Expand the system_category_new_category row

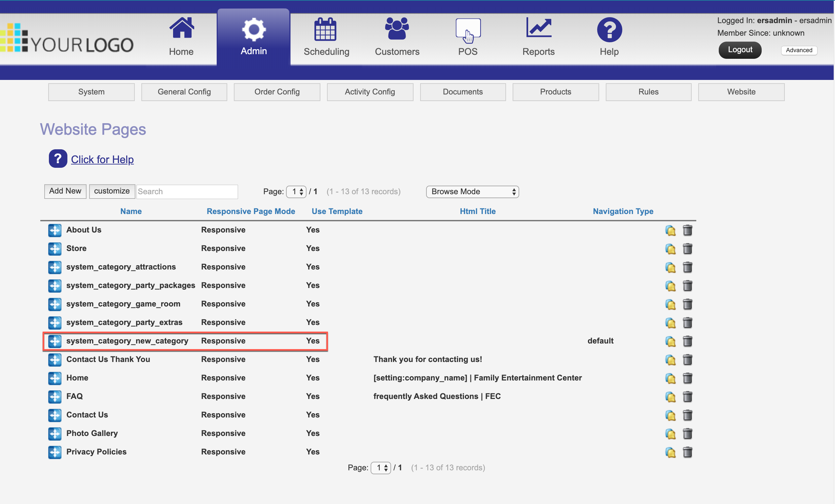tap(54, 341)
